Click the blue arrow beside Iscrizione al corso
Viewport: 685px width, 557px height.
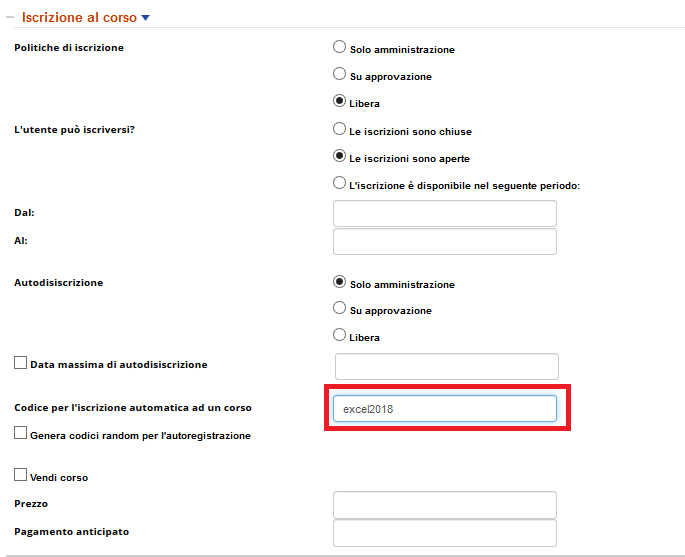pyautogui.click(x=146, y=18)
